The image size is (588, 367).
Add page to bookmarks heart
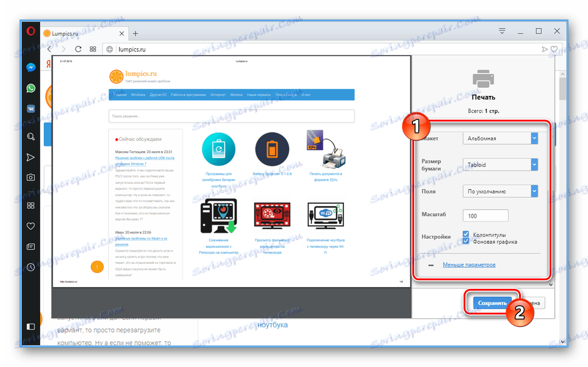coord(554,49)
